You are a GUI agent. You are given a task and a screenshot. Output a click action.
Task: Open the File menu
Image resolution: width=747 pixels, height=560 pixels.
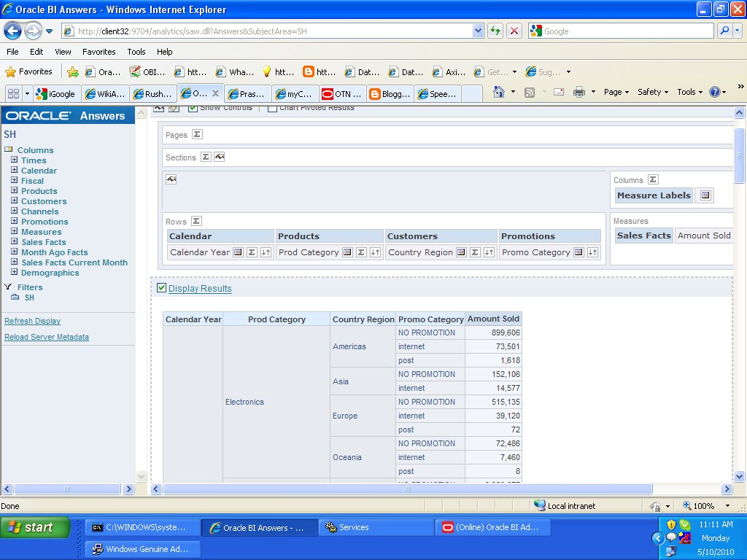click(x=12, y=52)
